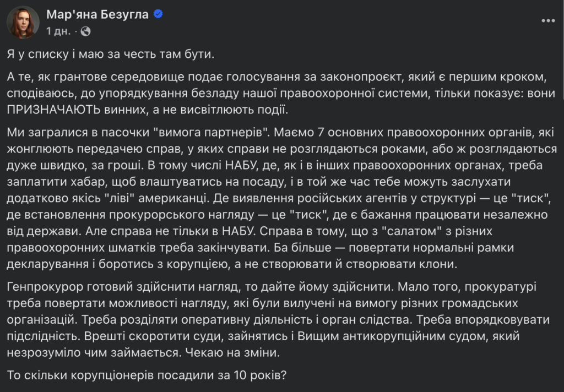
Task: Click the quoted phrase "вимога партнерів"
Action: pyautogui.click(x=211, y=132)
